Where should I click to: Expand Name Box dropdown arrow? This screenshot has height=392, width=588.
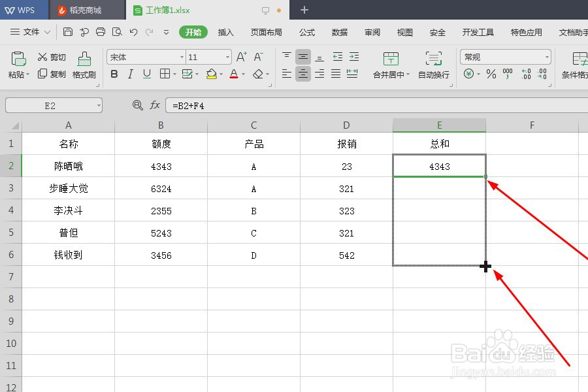click(99, 106)
